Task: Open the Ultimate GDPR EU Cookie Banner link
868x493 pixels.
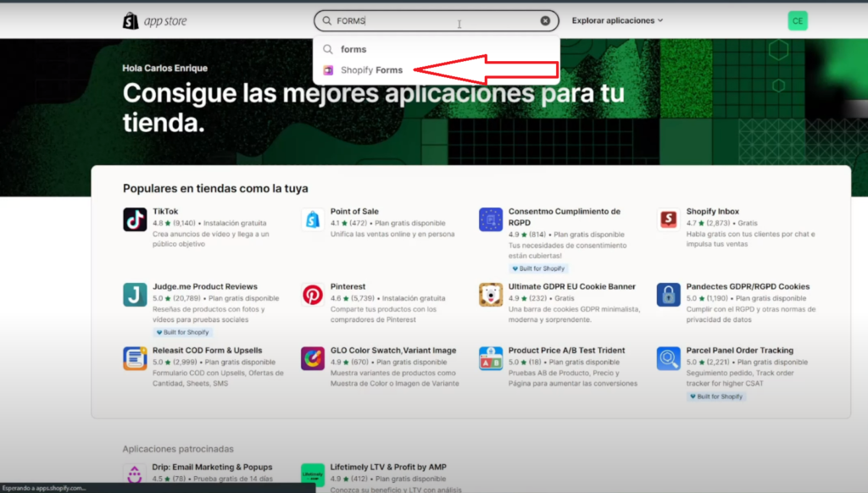Action: (572, 286)
